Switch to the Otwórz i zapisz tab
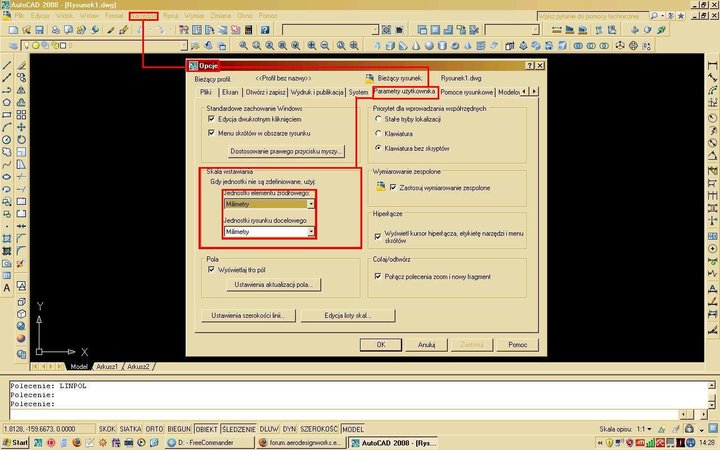The width and height of the screenshot is (720, 450). [x=265, y=92]
